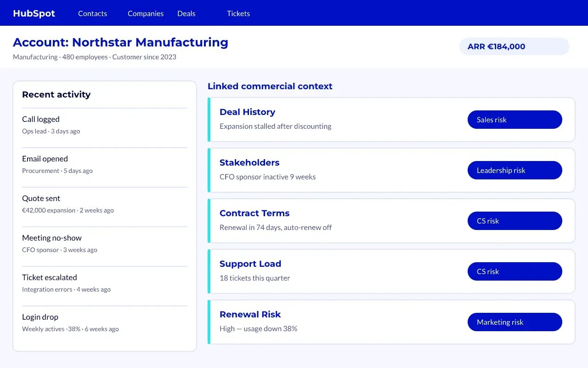Open the Contacts menu item
This screenshot has height=368, width=588.
coord(92,13)
